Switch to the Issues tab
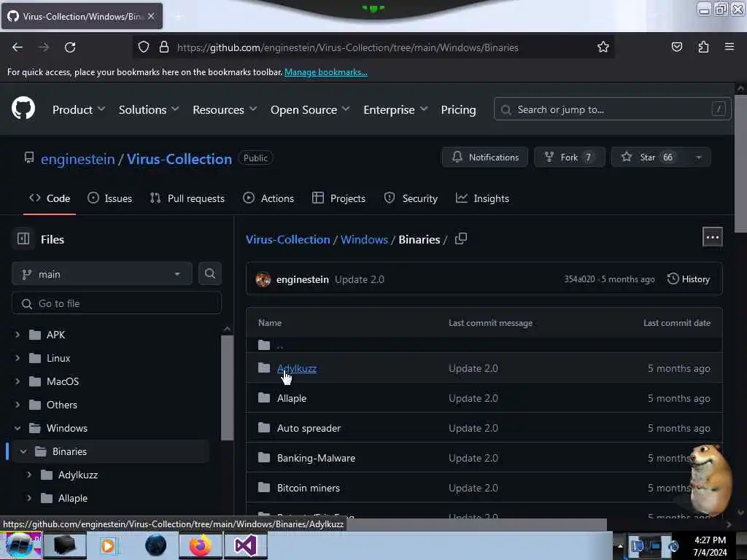Image resolution: width=747 pixels, height=560 pixels. click(x=109, y=198)
